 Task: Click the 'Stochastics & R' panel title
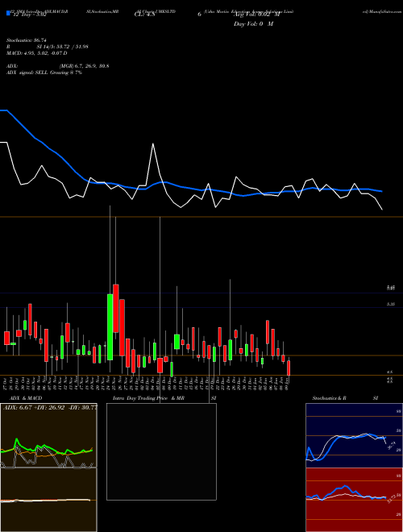click(x=329, y=398)
